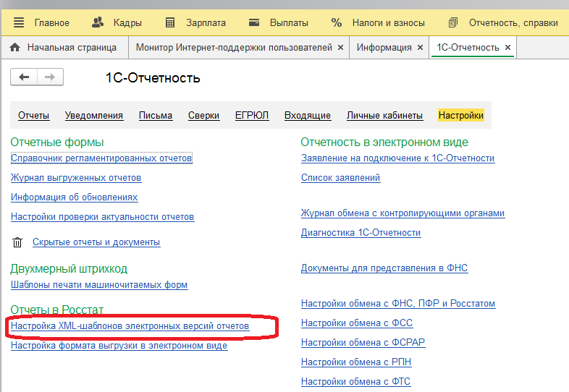
Task: Open the Письма section link
Action: 156,115
